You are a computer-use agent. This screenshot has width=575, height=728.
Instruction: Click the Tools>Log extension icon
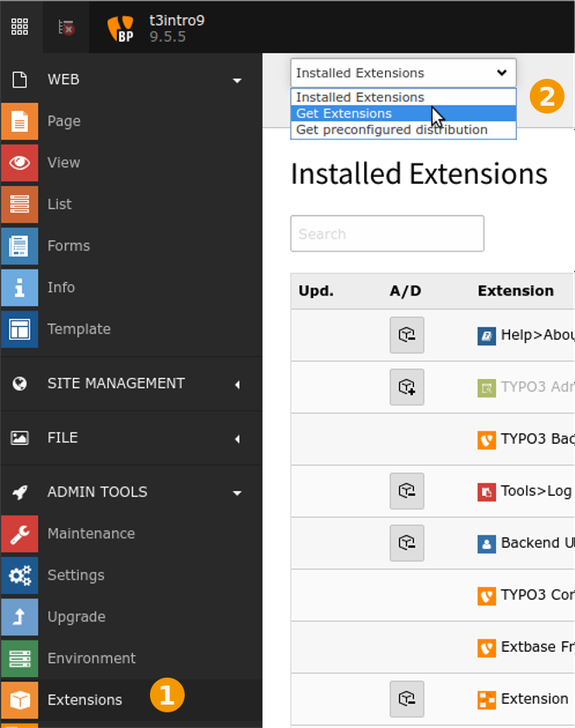coord(487,492)
